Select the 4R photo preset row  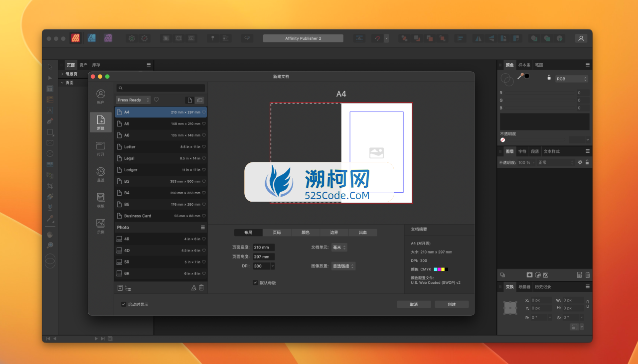click(x=160, y=239)
